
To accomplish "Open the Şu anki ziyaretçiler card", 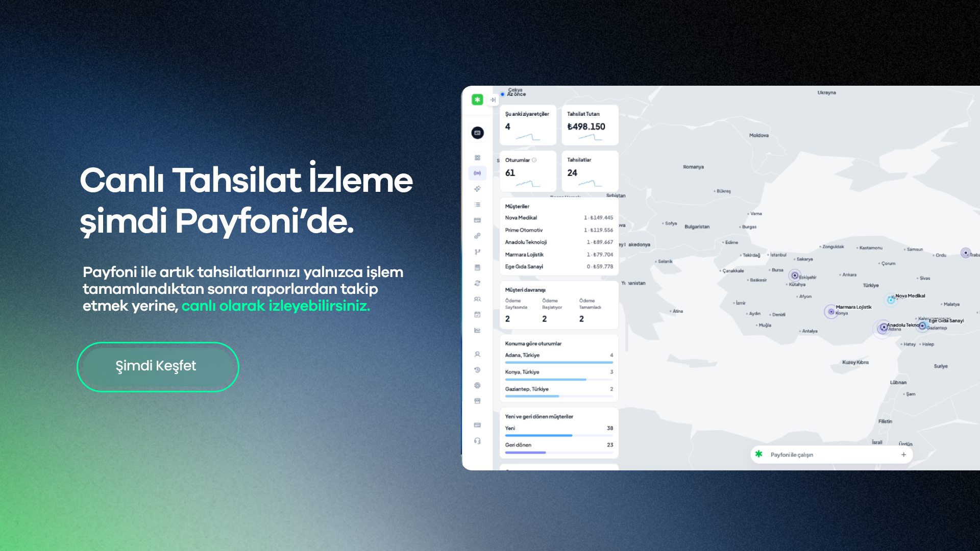I will pyautogui.click(x=528, y=125).
